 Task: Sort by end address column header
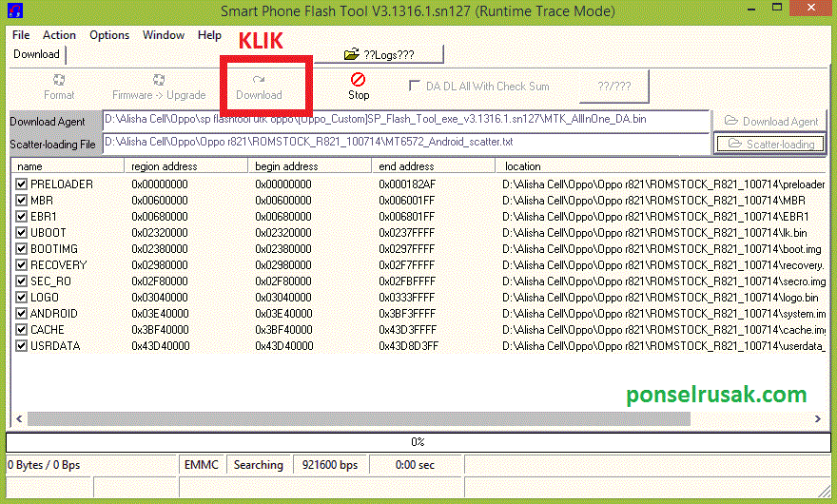(x=434, y=166)
